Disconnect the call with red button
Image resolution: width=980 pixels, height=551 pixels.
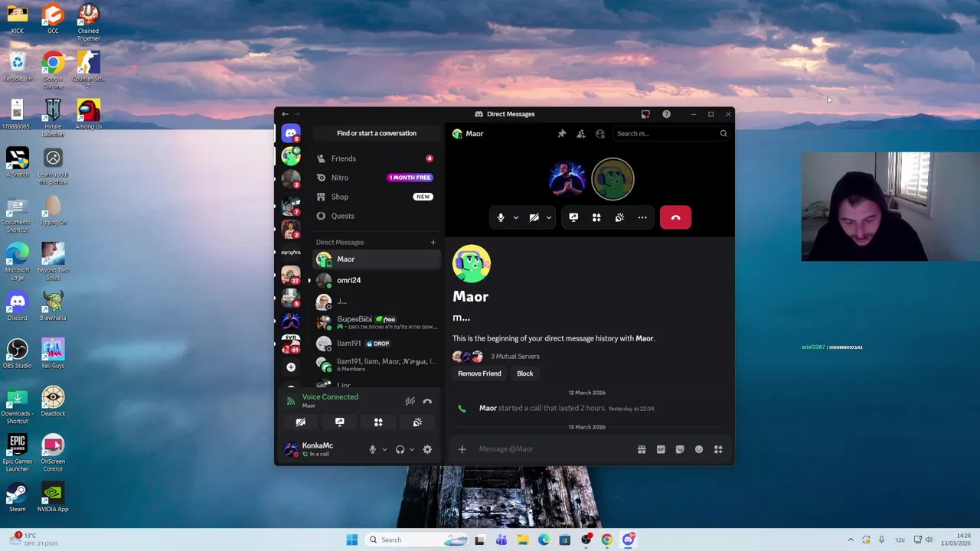click(x=675, y=217)
